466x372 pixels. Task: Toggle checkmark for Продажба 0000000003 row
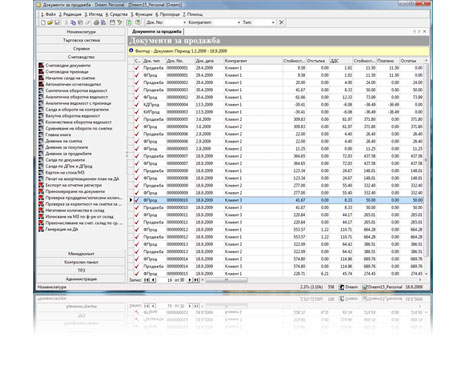pyautogui.click(x=137, y=90)
